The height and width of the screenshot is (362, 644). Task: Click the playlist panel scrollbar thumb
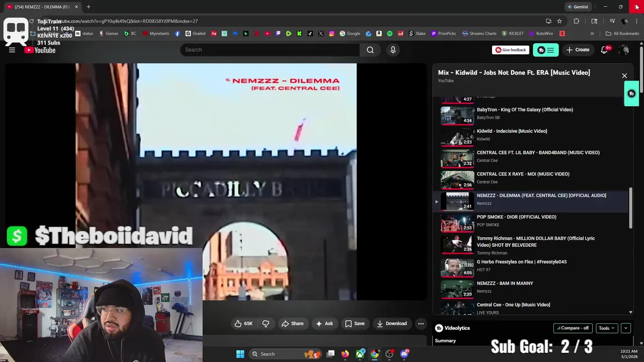pos(631,208)
